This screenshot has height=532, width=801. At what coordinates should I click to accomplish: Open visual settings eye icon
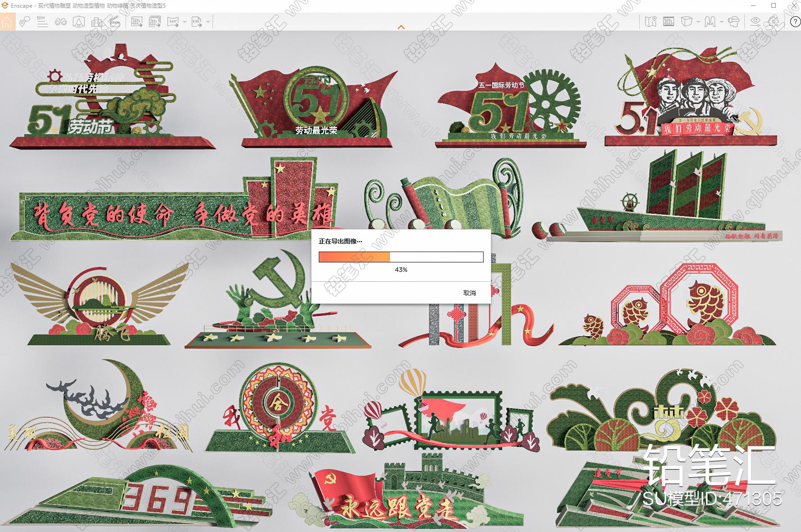(x=756, y=21)
